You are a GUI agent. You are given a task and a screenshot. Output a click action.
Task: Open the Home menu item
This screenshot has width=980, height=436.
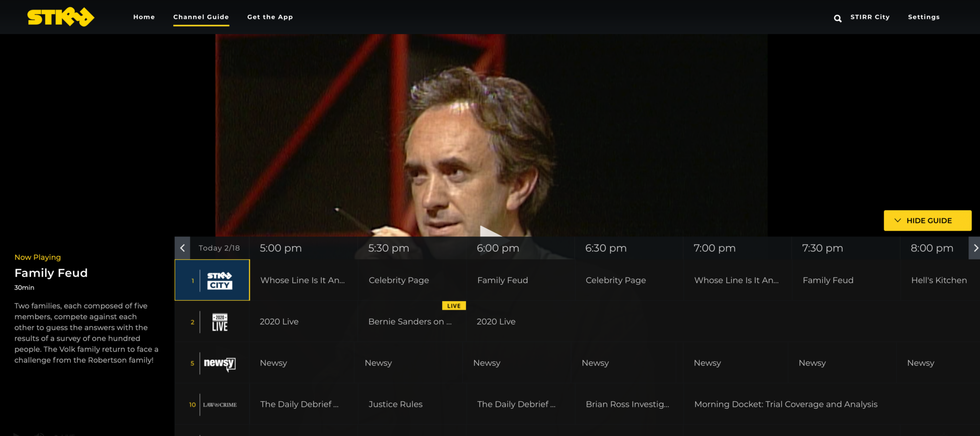click(x=144, y=17)
